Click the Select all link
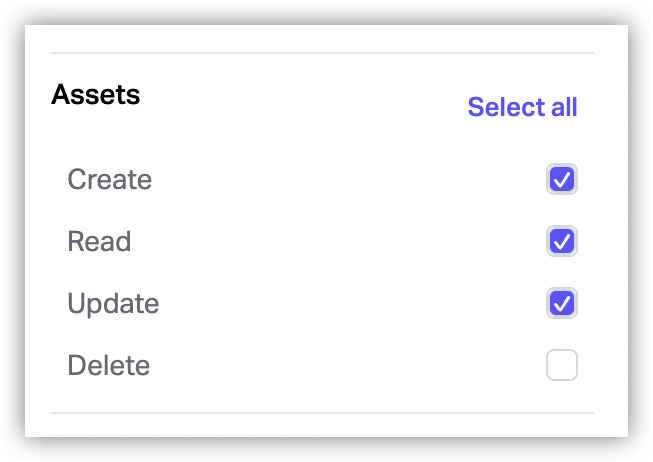This screenshot has width=653, height=462. coord(522,107)
